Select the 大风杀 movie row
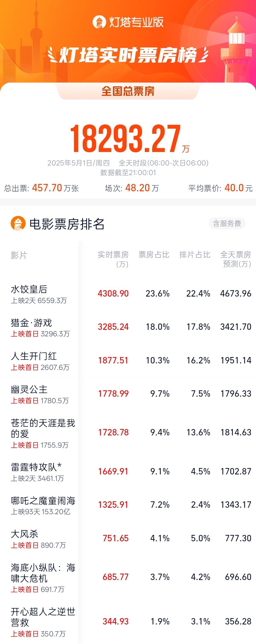Image resolution: width=256 pixels, height=644 pixels. point(128,539)
